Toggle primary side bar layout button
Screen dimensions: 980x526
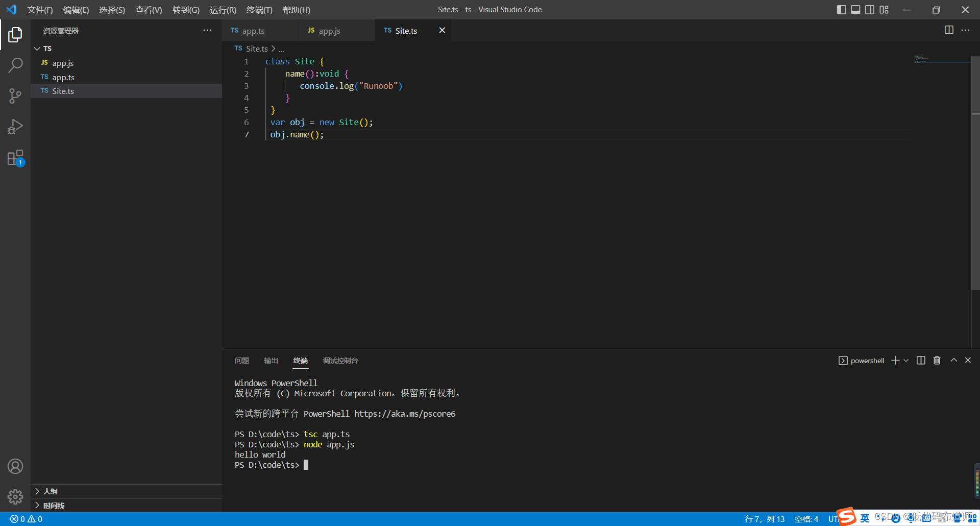click(x=841, y=10)
